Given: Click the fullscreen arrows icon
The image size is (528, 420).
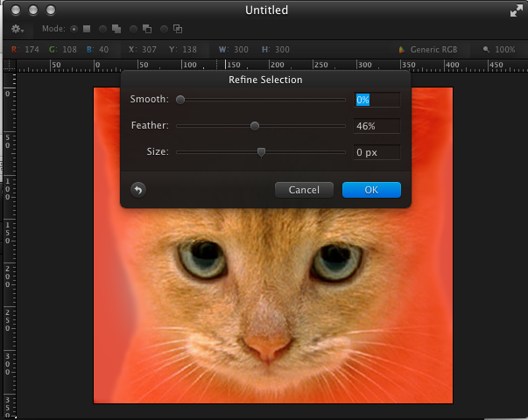Looking at the screenshot, I should click(x=515, y=10).
